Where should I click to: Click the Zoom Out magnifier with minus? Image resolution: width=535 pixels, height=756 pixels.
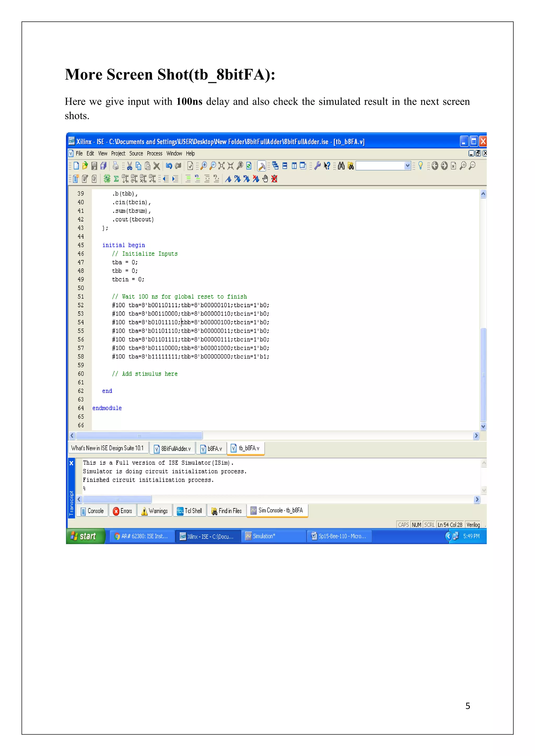(x=212, y=166)
